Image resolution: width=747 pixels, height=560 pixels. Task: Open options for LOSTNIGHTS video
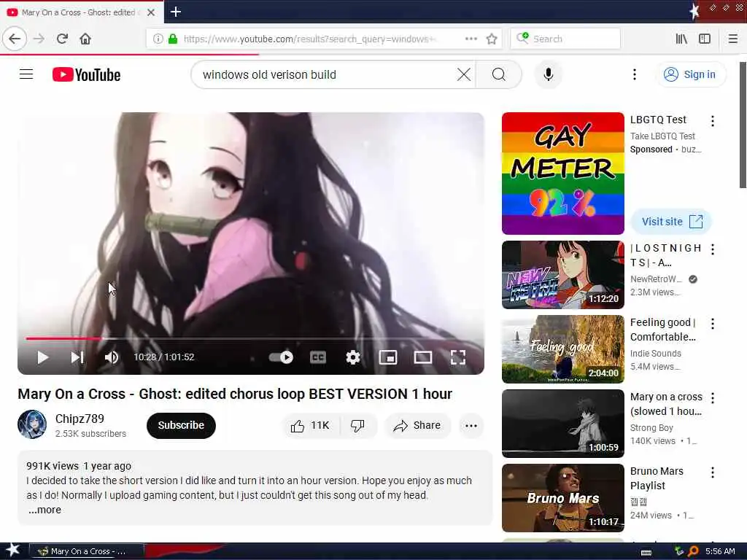click(x=712, y=249)
